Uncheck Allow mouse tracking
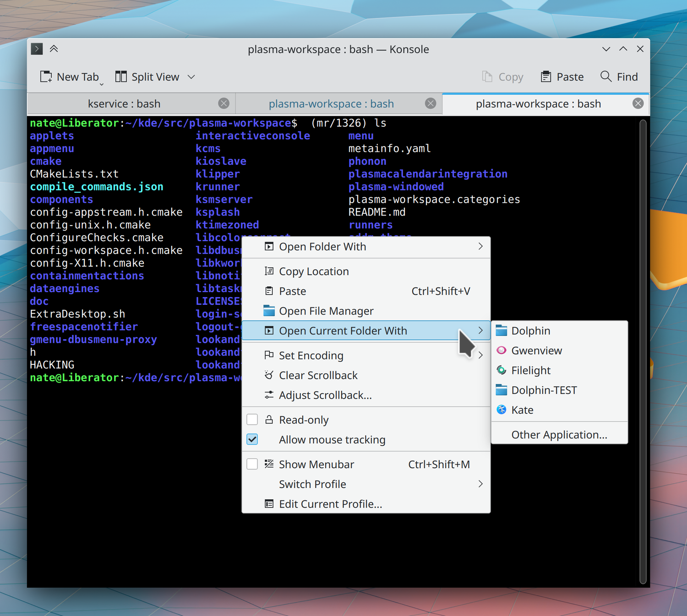This screenshot has width=687, height=616. click(x=252, y=439)
